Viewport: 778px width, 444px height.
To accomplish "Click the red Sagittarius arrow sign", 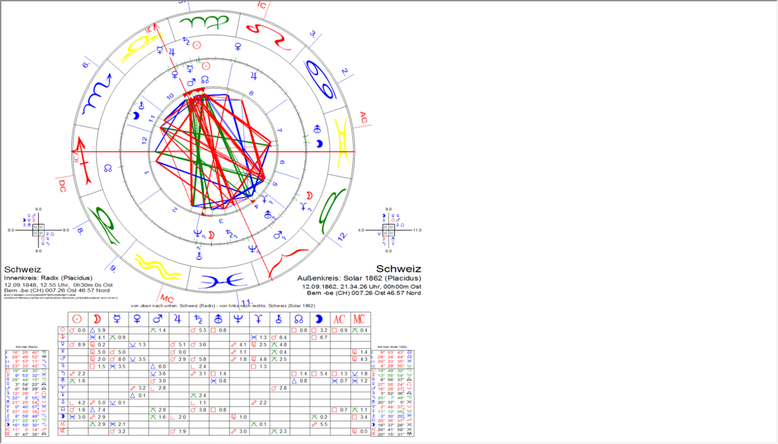I will (84, 161).
